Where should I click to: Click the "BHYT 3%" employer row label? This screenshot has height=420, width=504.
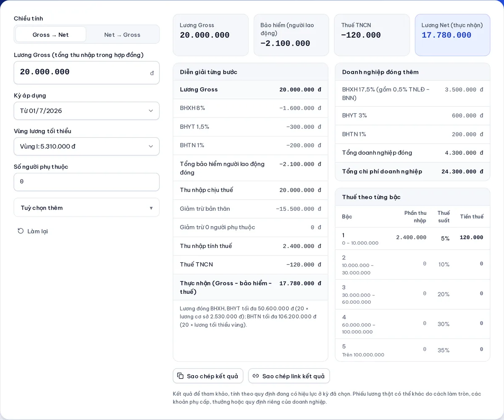pyautogui.click(x=354, y=115)
